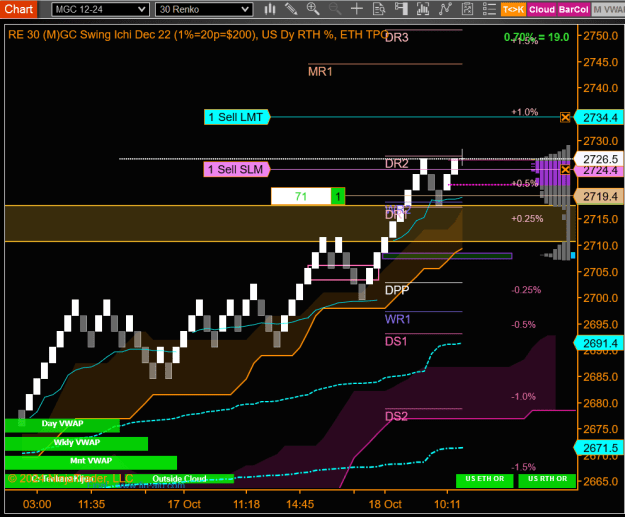Select the 1 Sell SLM order label

tap(237, 169)
